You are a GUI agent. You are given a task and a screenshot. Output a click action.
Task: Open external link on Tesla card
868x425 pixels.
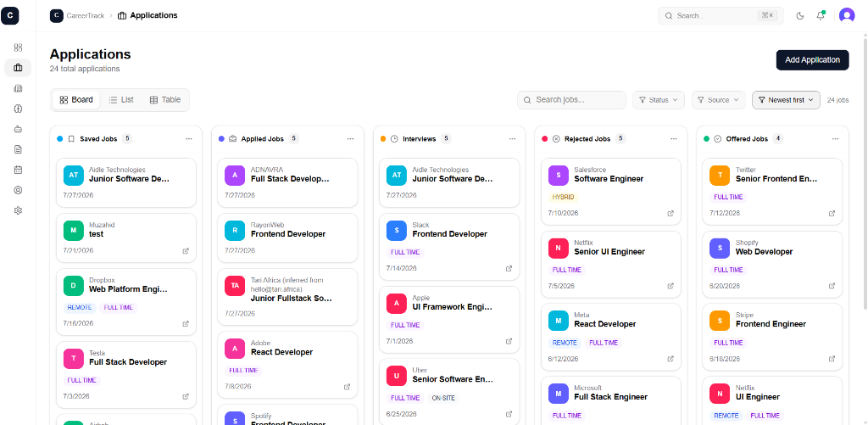[x=186, y=397]
